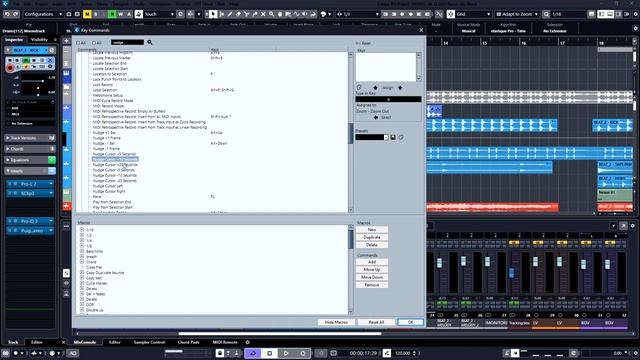Click the upward Assign arrow icon
The width and height of the screenshot is (640, 360).
[375, 87]
